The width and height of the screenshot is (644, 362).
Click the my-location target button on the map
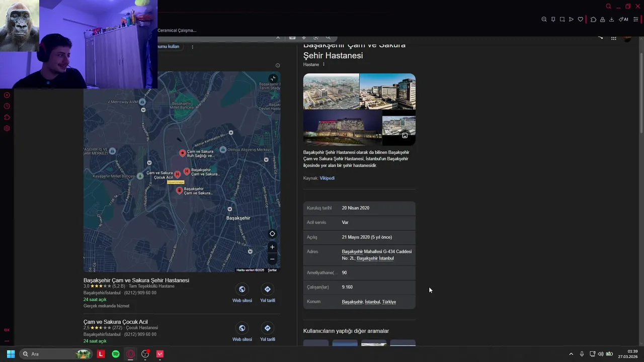pyautogui.click(x=272, y=234)
